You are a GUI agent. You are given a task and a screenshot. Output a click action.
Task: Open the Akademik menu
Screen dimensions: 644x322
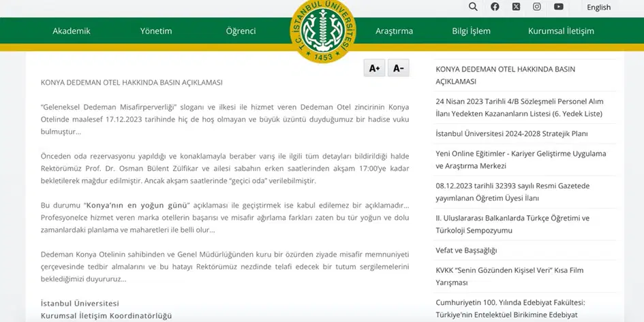click(x=72, y=31)
